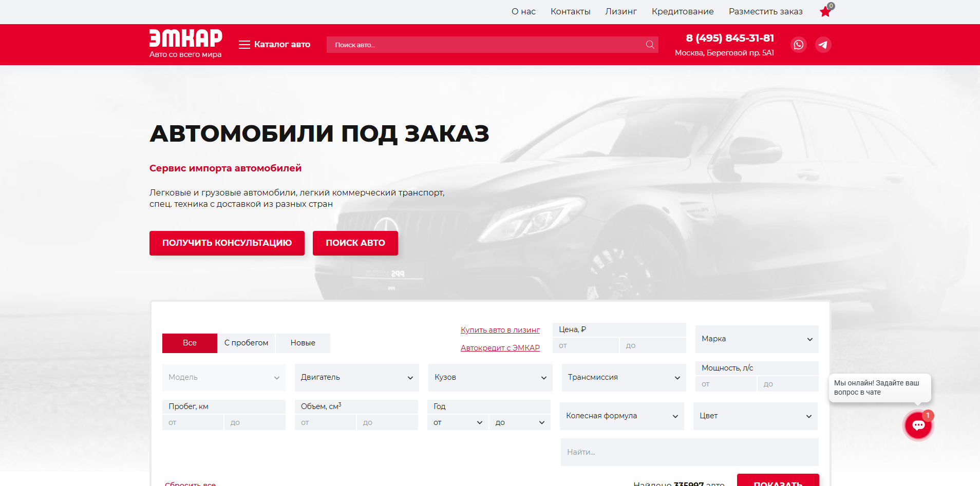Select the С пробегом filter tab
980x486 pixels.
coord(247,343)
